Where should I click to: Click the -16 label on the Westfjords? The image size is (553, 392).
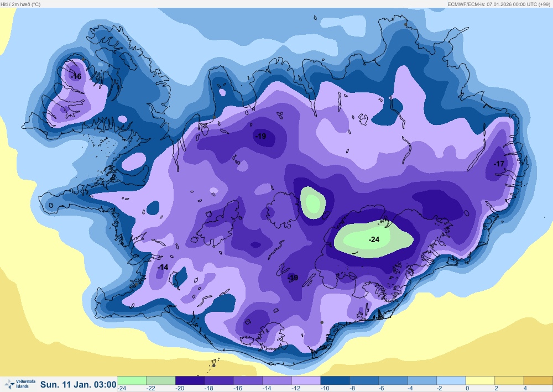pyautogui.click(x=76, y=76)
